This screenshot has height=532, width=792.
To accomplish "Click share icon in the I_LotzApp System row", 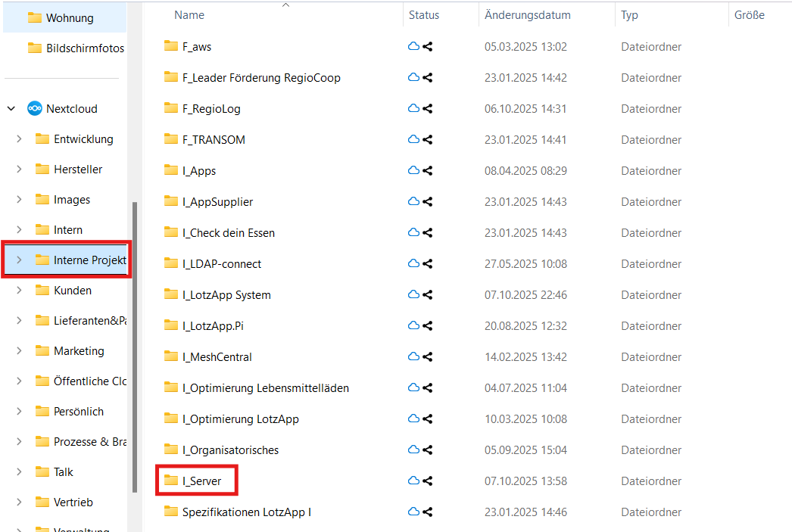I will tap(428, 295).
